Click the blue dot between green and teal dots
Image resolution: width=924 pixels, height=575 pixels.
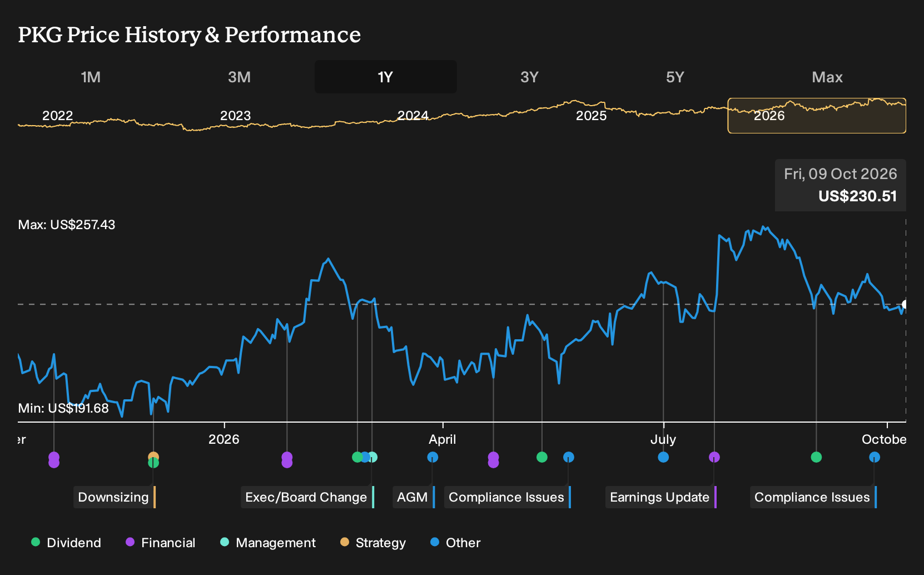pyautogui.click(x=365, y=457)
